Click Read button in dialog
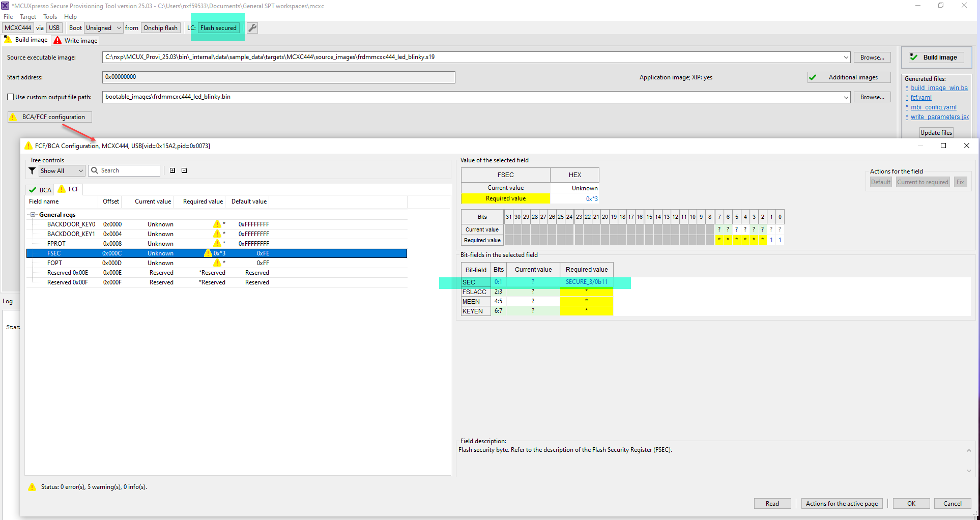The width and height of the screenshot is (980, 520). click(x=772, y=503)
